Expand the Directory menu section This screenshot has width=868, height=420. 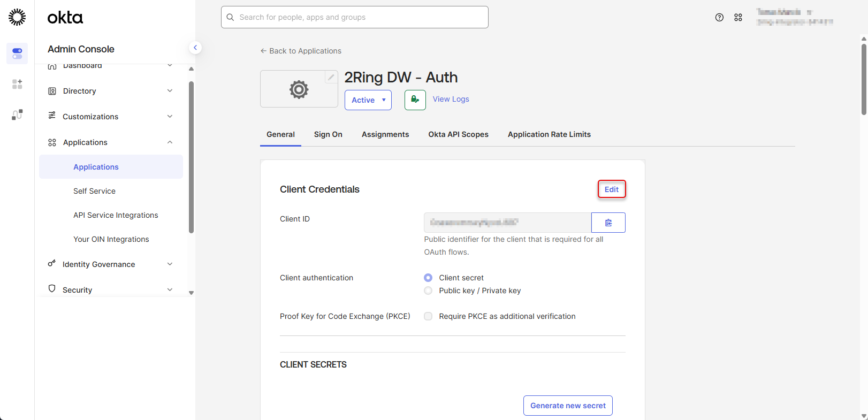(110, 91)
